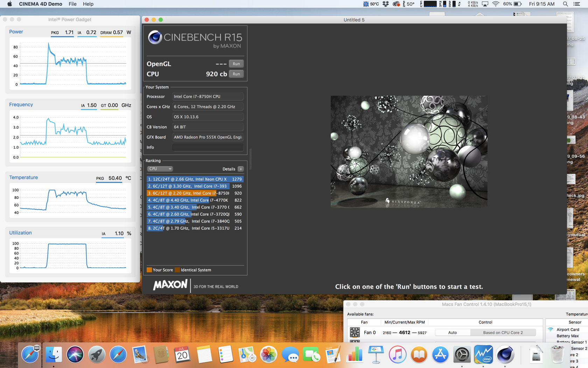Open Calendar from the Dock
The width and height of the screenshot is (588, 368).
pos(182,355)
